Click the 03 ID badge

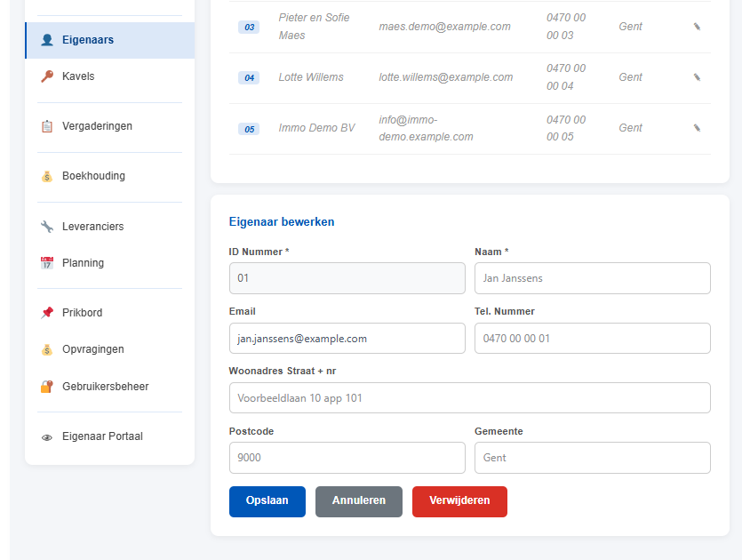tap(249, 27)
